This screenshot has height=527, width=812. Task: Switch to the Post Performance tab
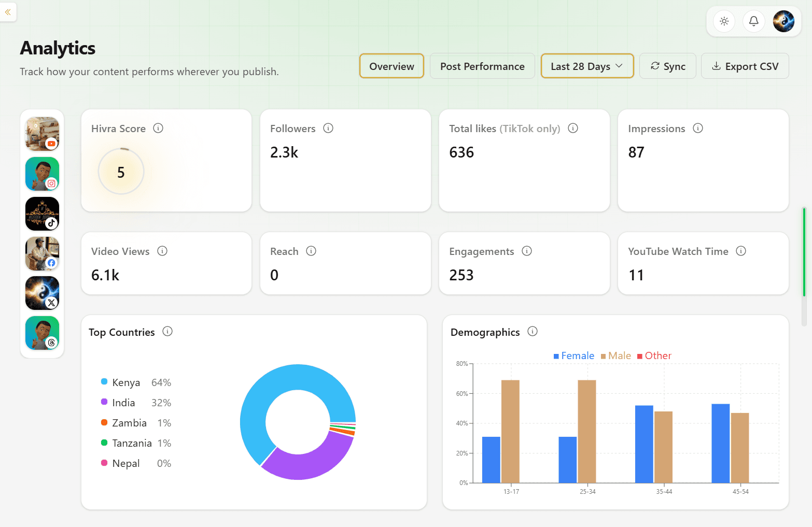click(482, 66)
